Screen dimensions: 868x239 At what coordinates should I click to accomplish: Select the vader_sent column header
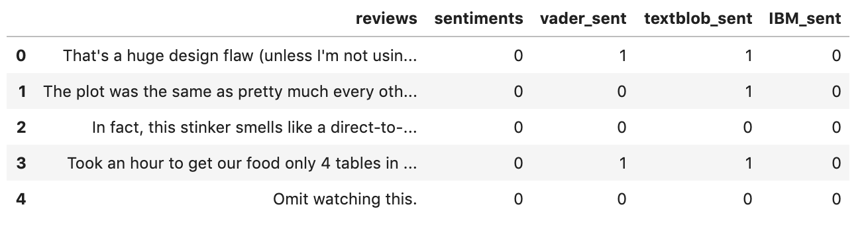(583, 19)
